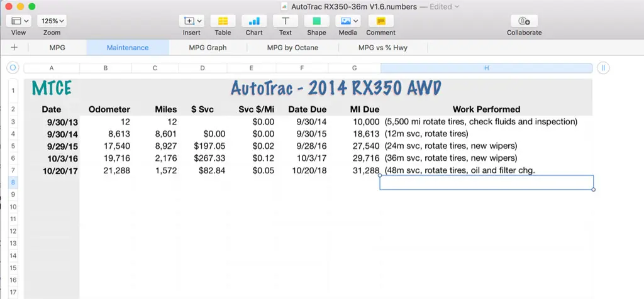Select the 31,288 MI Due cell
This screenshot has width=644, height=299.
pyautogui.click(x=355, y=170)
